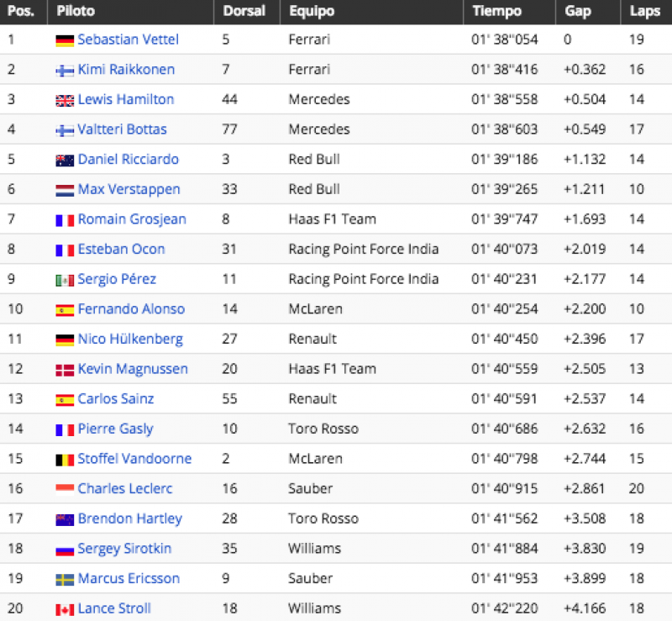Visit the Carlos Sainz profile link
Viewport: 672px width, 621px height.
pyautogui.click(x=116, y=399)
